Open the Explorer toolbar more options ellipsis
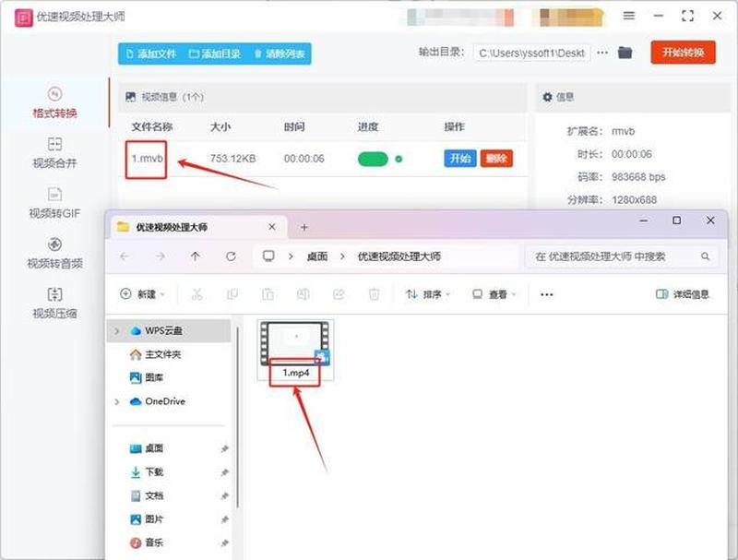The image size is (738, 560). pos(546,294)
